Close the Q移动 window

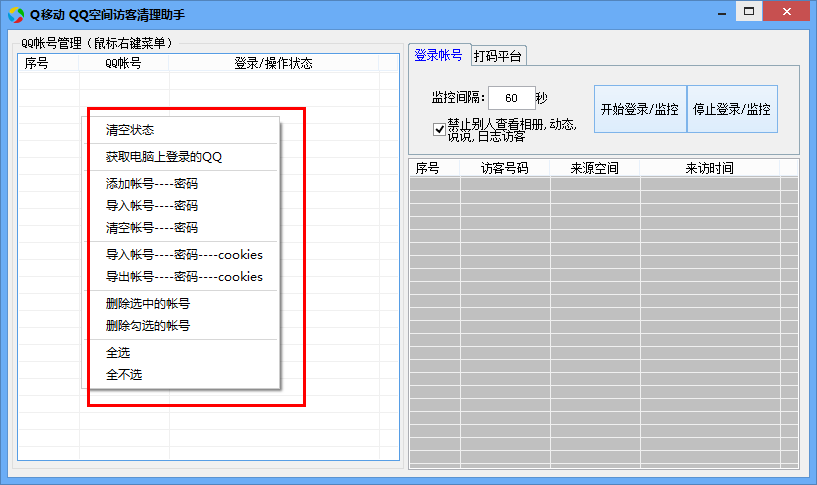tap(787, 11)
